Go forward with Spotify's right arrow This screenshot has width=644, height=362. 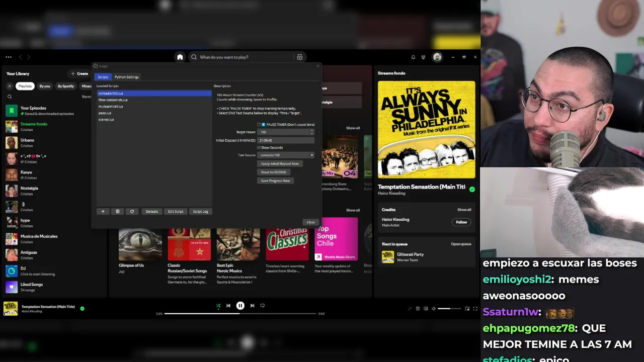[x=29, y=57]
